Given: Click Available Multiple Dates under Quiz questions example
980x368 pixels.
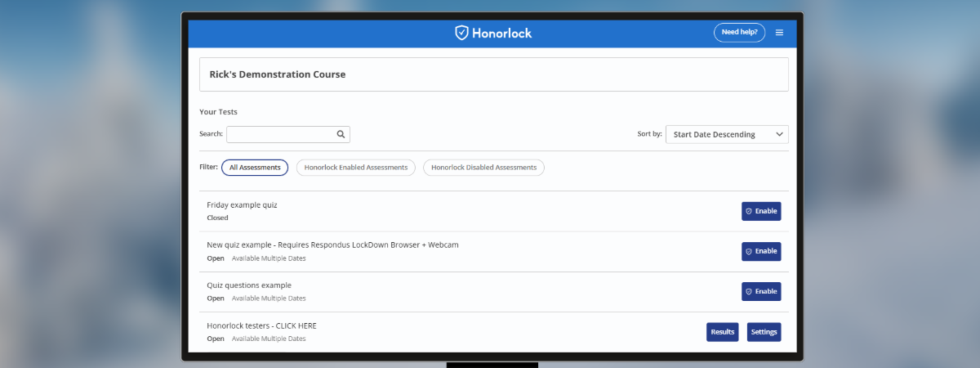Looking at the screenshot, I should pos(269,298).
